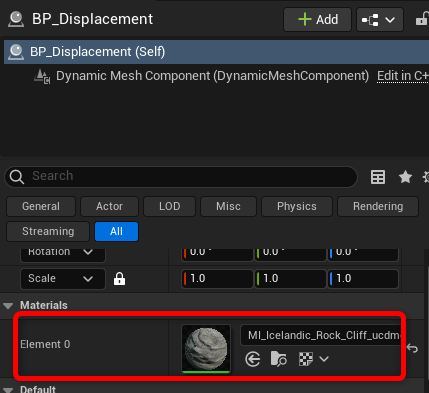Select the All filter tab
The height and width of the screenshot is (393, 429).
(116, 231)
